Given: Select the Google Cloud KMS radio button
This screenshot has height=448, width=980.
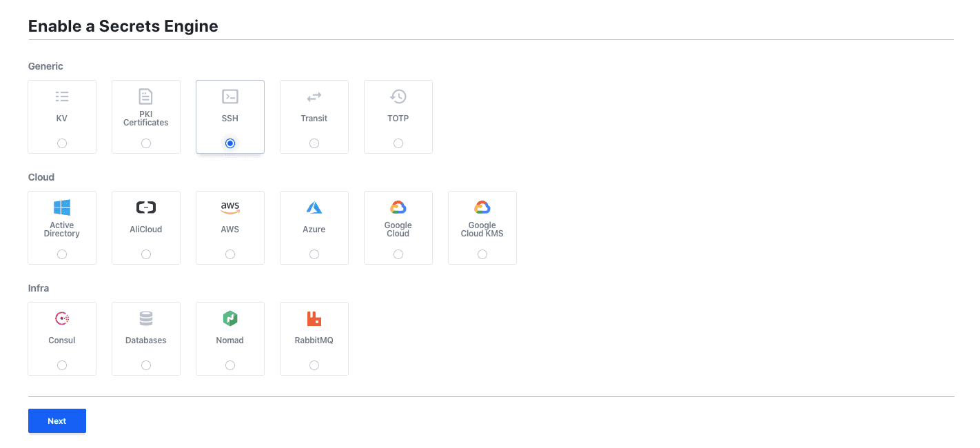Looking at the screenshot, I should pos(482,254).
